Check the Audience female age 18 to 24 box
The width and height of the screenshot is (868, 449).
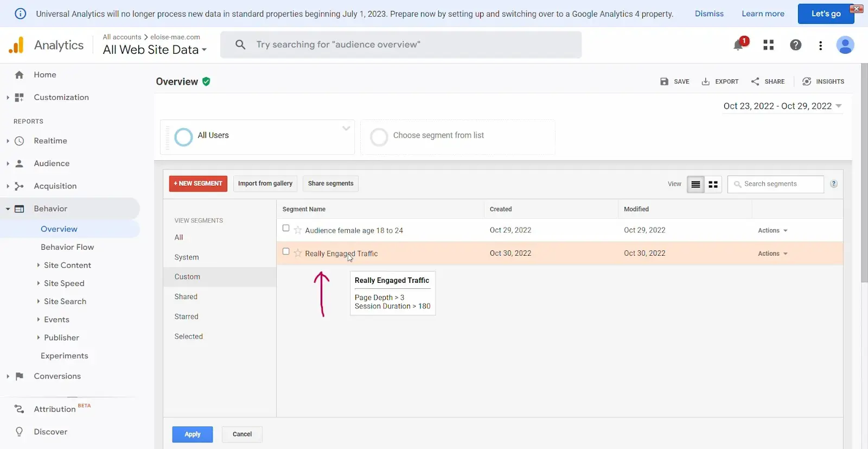pyautogui.click(x=286, y=229)
